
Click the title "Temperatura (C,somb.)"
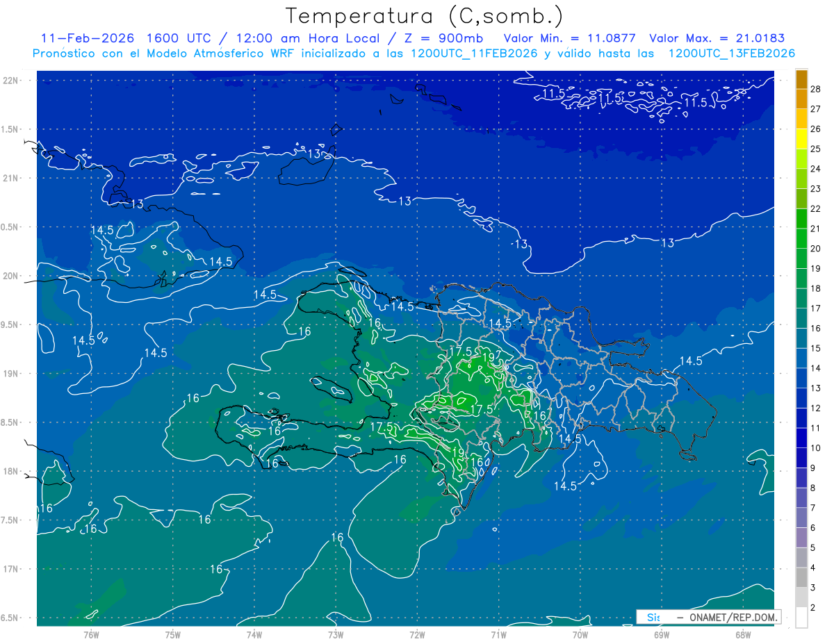[425, 16]
